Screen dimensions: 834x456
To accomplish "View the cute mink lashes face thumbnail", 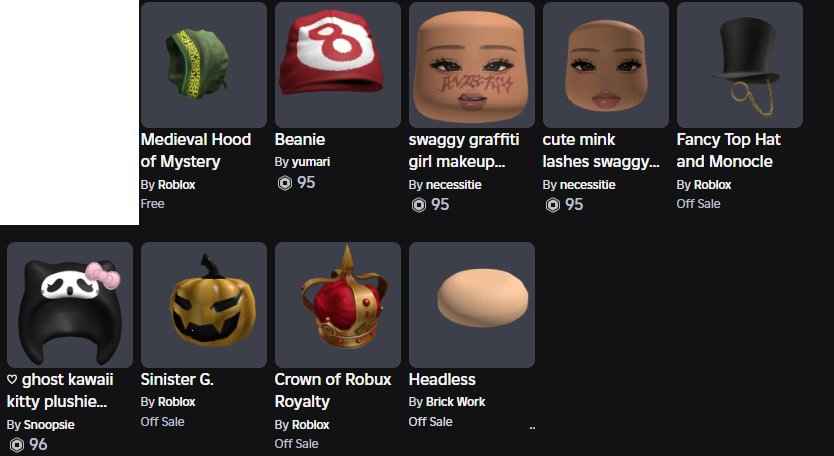I will coord(606,64).
